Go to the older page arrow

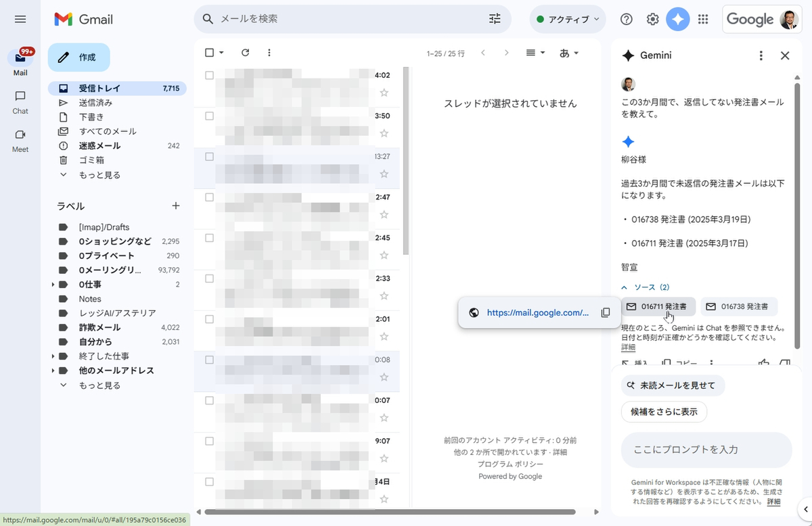506,53
